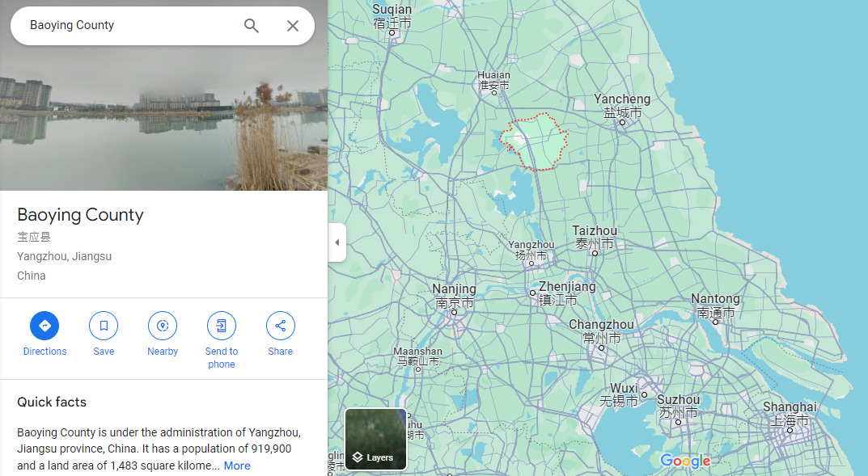The width and height of the screenshot is (868, 476).
Task: Click the Taizhou city label on map
Action: (595, 237)
